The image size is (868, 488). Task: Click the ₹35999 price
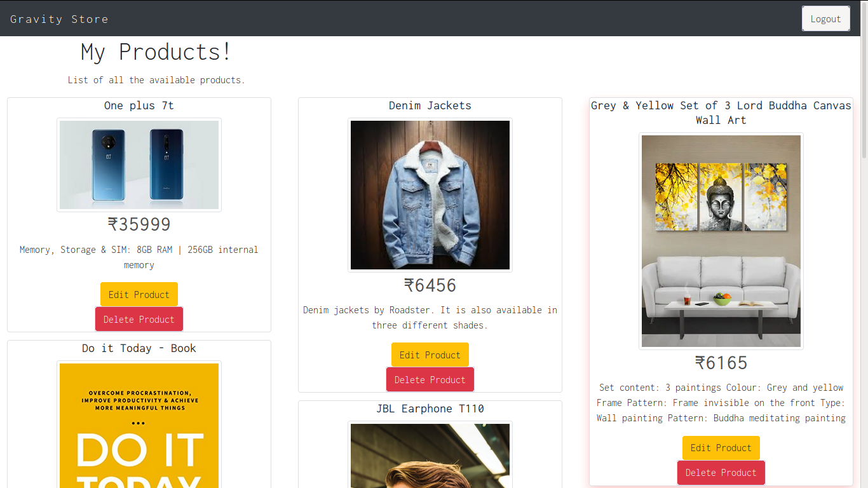tap(139, 224)
